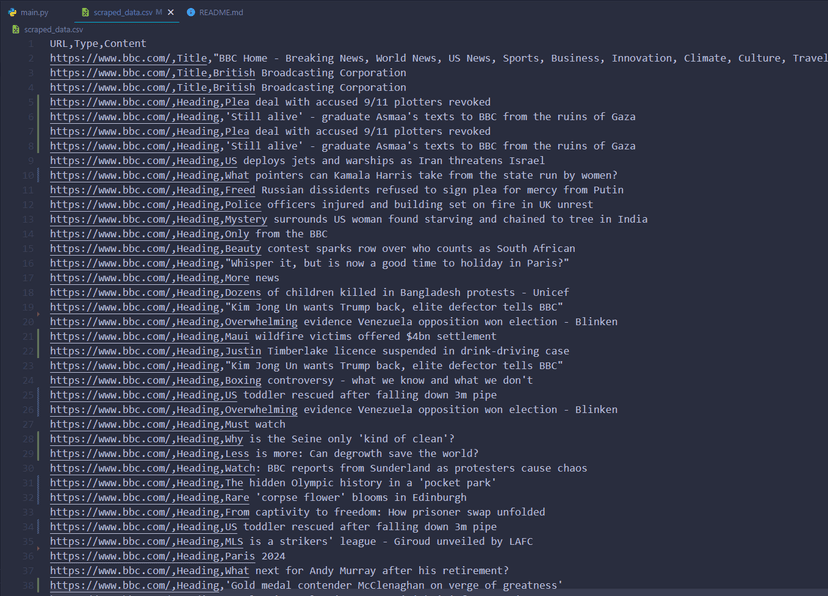Switch to the main.py tab
The image size is (828, 596).
click(x=33, y=12)
